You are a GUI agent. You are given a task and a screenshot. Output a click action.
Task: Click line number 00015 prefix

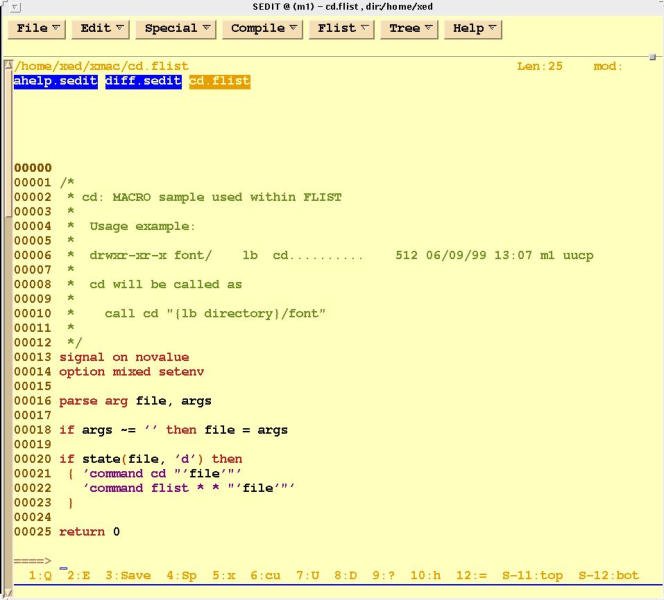pos(33,386)
